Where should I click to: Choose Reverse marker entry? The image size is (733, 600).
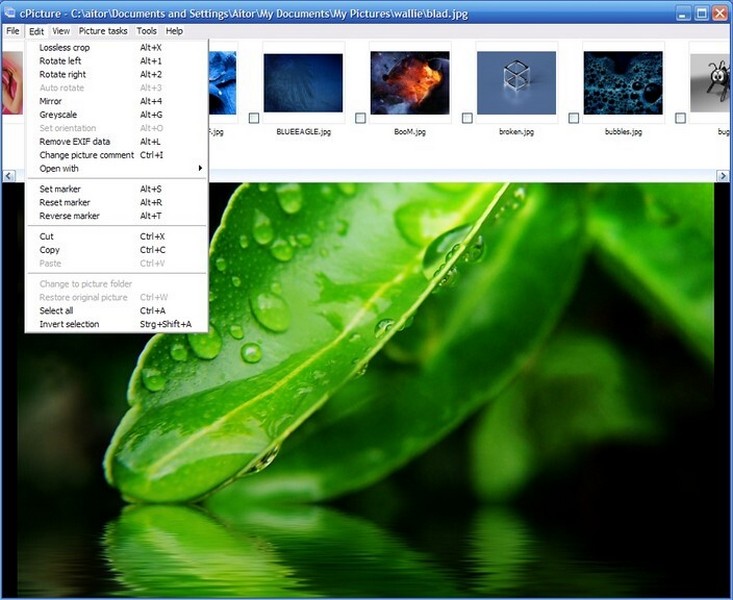(x=116, y=216)
